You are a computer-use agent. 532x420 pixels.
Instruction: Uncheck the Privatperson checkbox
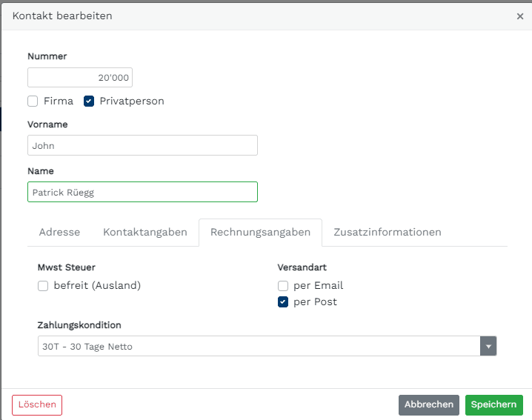(x=89, y=101)
